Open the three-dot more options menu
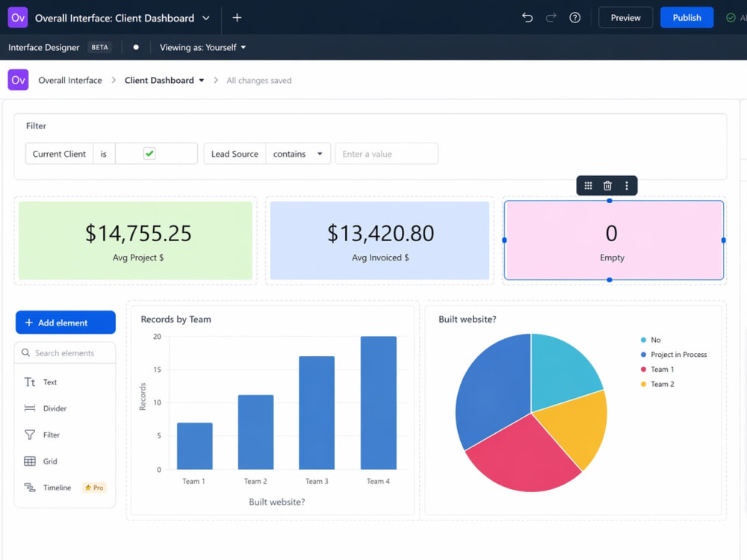 point(627,186)
